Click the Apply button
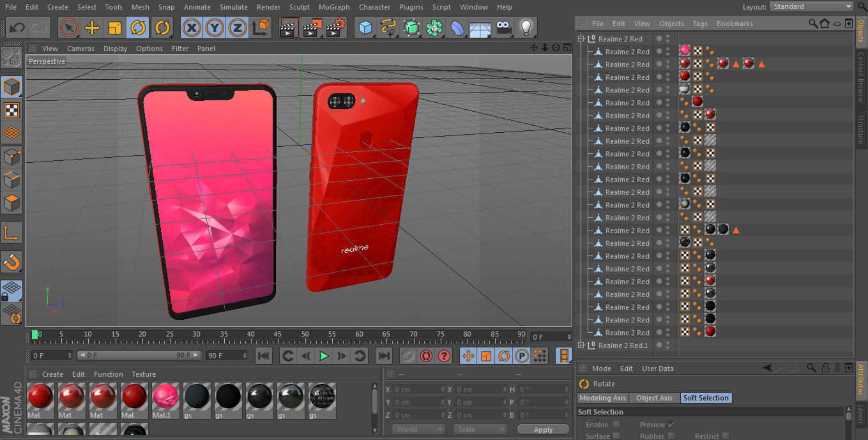This screenshot has width=868, height=440. [x=543, y=430]
